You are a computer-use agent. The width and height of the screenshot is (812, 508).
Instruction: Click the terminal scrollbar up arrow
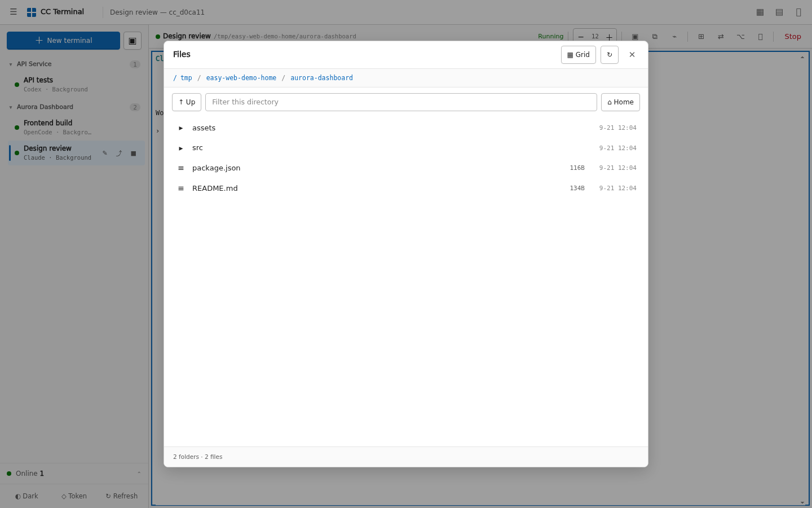pos(802,58)
